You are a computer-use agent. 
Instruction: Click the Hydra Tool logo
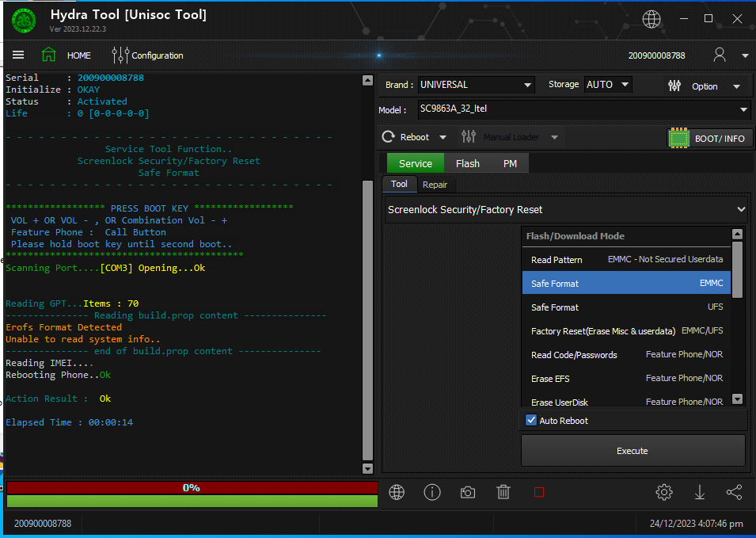pyautogui.click(x=23, y=21)
